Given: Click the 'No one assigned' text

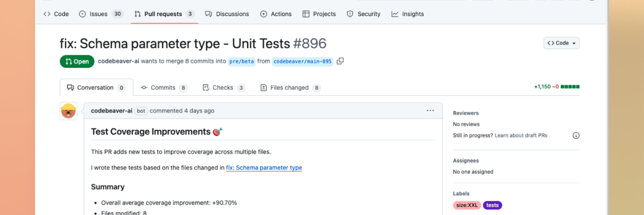Looking at the screenshot, I should [x=473, y=172].
